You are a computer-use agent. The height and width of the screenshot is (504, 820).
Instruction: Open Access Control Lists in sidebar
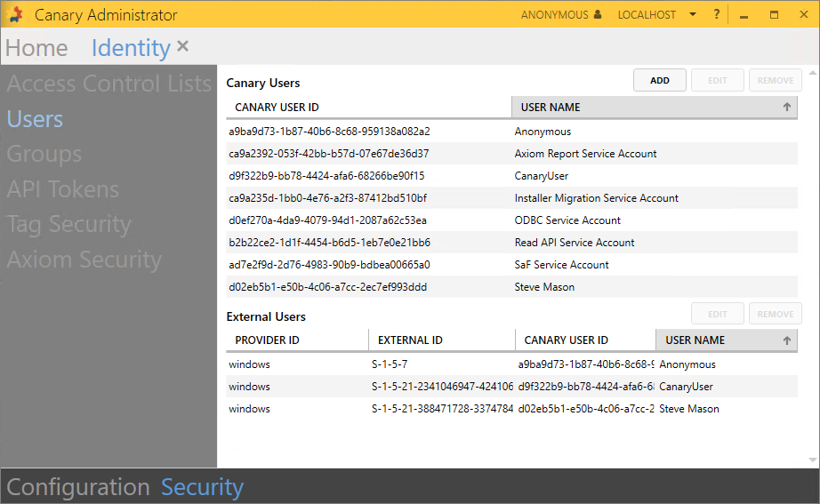[x=109, y=84]
